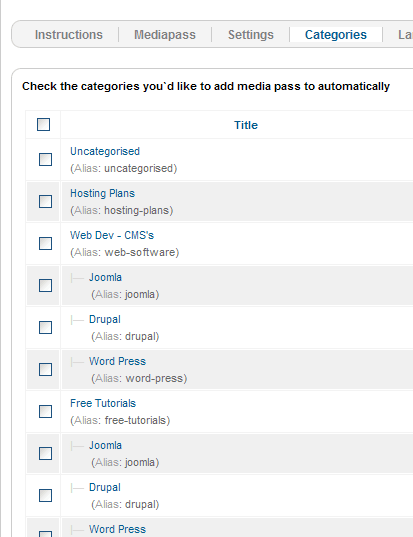
Task: Check Joomla box under Web Dev - CMS's
Action: click(x=45, y=285)
